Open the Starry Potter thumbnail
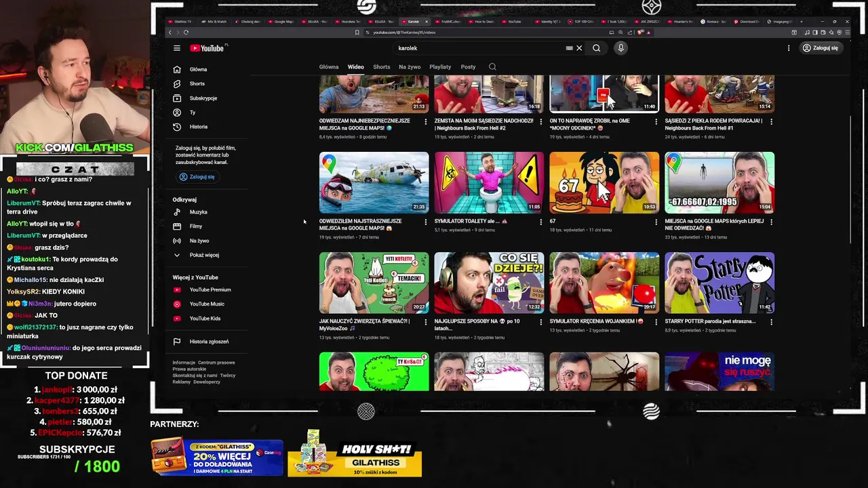Image resolution: width=868 pixels, height=488 pixels. 719,283
